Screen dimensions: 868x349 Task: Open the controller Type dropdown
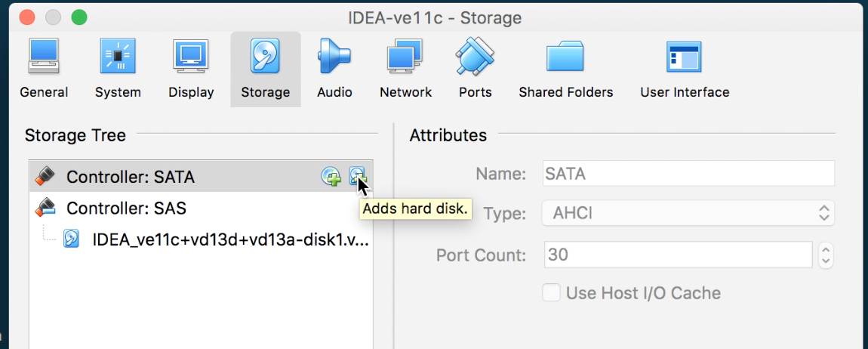tap(688, 213)
